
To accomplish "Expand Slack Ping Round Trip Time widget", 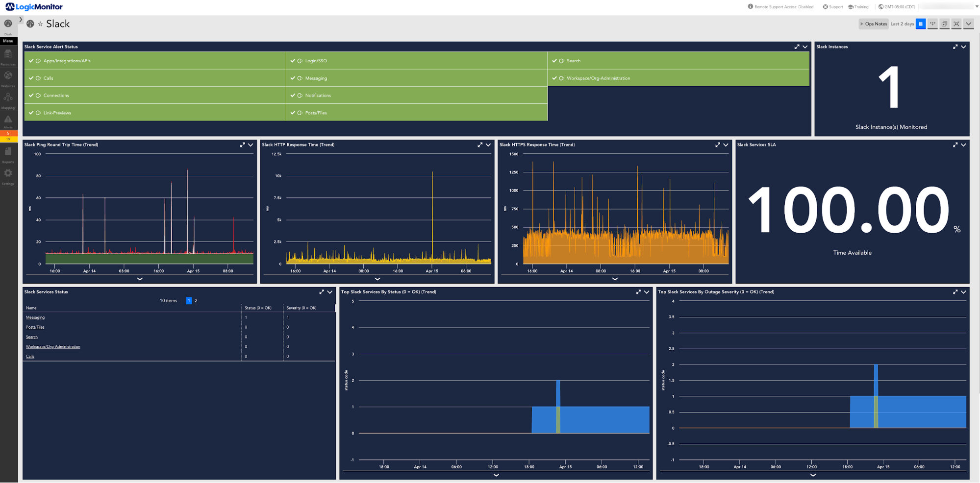I will coord(242,145).
